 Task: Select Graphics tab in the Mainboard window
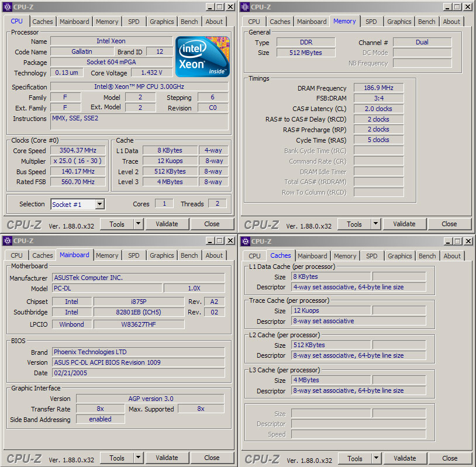click(161, 255)
